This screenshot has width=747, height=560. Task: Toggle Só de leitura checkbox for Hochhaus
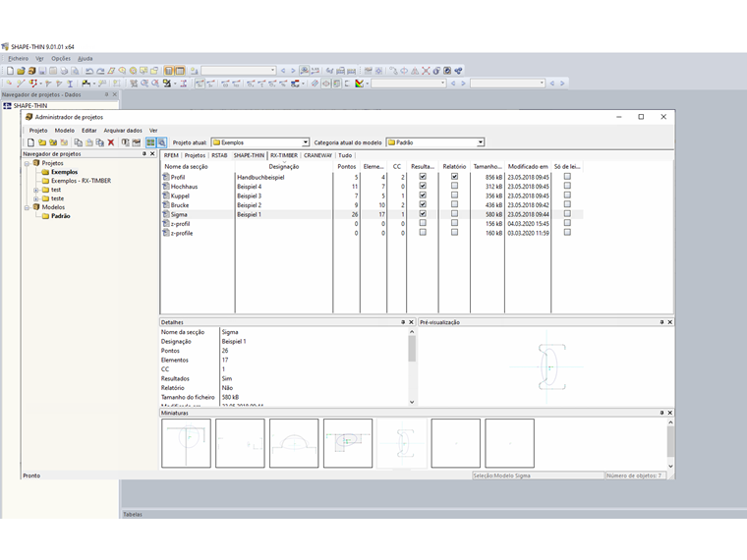point(567,186)
